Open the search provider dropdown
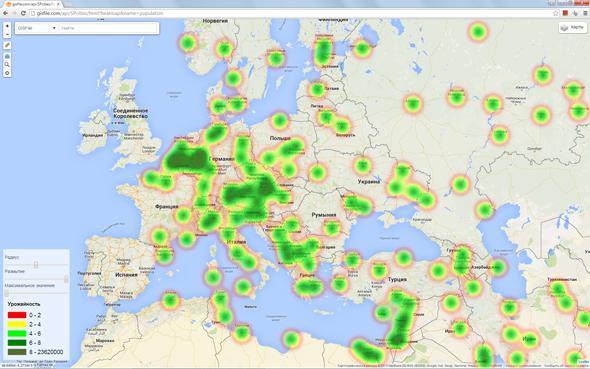 36,28
